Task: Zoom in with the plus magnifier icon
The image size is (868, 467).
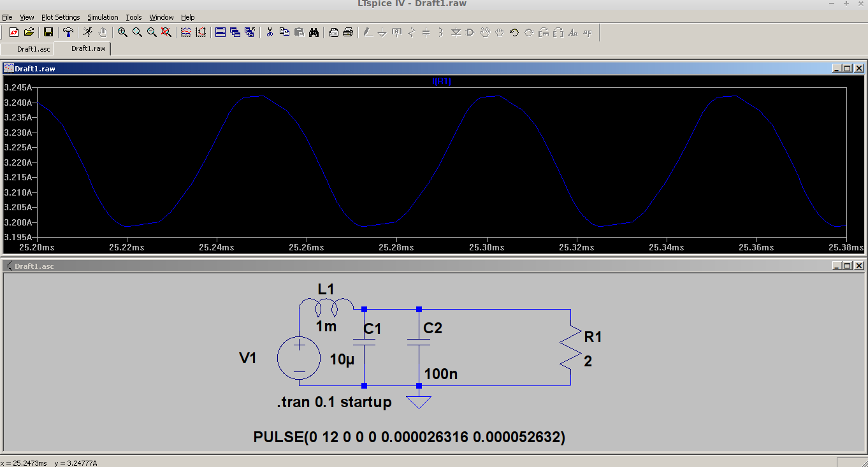Action: point(122,32)
